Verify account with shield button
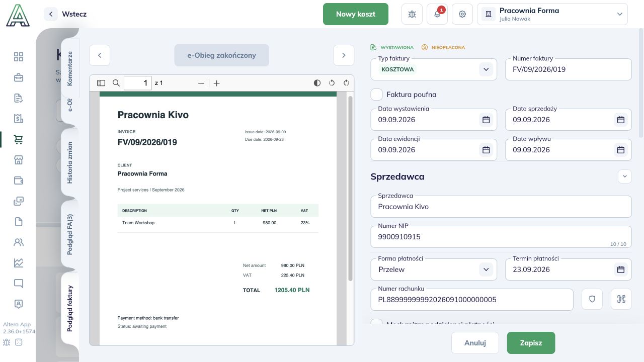 coord(592,299)
